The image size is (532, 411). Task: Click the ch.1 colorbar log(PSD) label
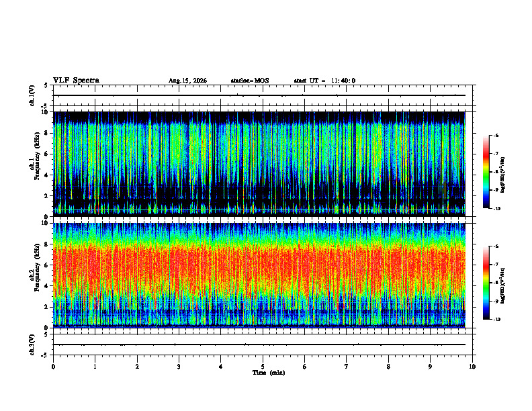point(503,175)
